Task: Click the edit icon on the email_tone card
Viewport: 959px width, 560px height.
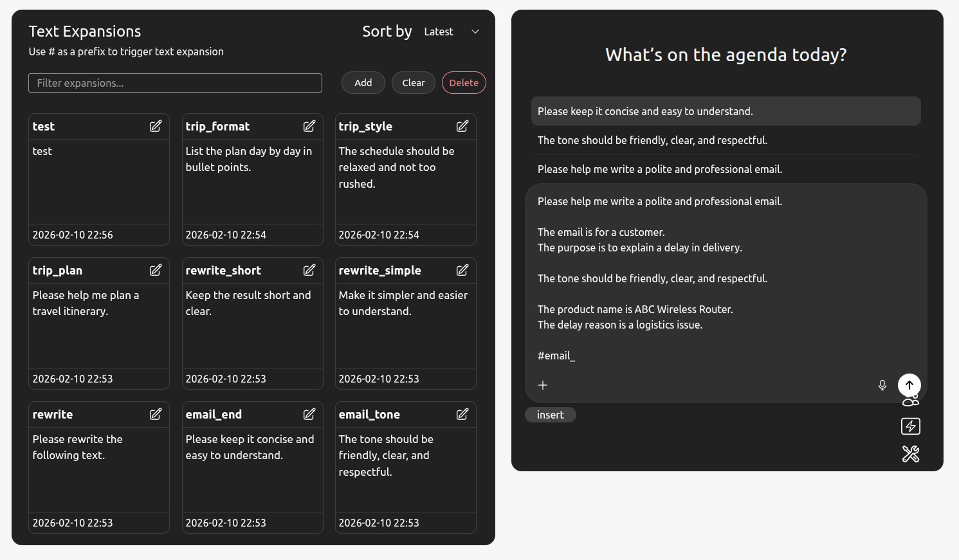Action: tap(462, 414)
